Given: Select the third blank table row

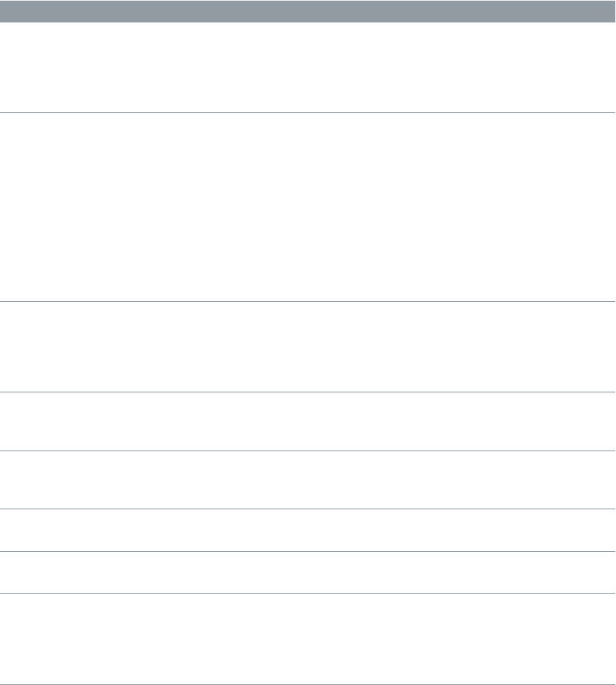Looking at the screenshot, I should coord(307,347).
